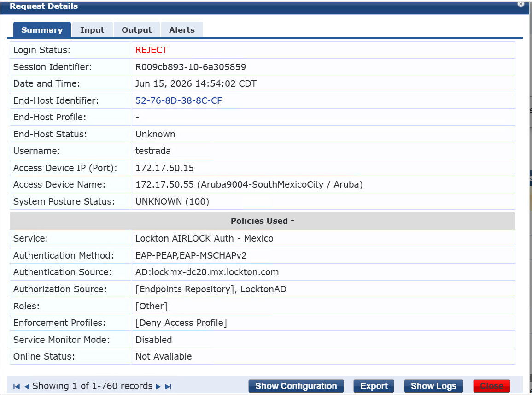Select the Lockton AIRLOCK Auth - Mexico service
Image resolution: width=532 pixels, height=395 pixels.
pos(204,238)
